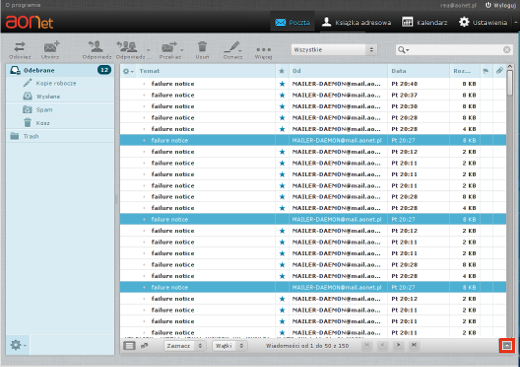Toggle star on the Pt 20:37 message
This screenshot has width=520, height=367.
282,95
